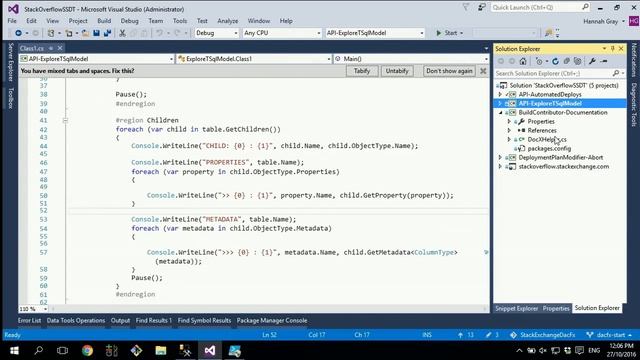Click the Tabify button
This screenshot has width=640, height=360.
(362, 71)
